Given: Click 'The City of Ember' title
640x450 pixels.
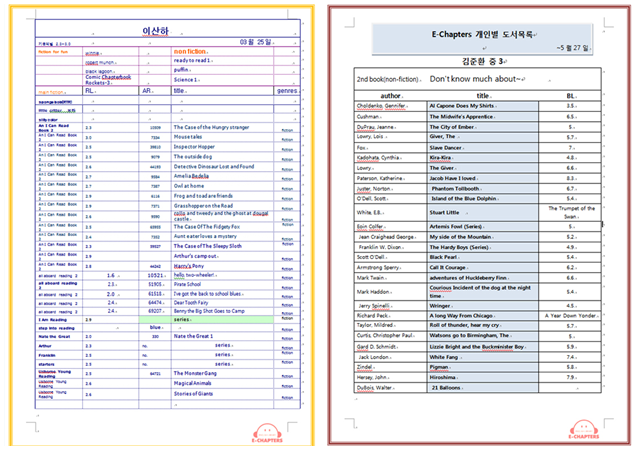Looking at the screenshot, I should tap(451, 127).
